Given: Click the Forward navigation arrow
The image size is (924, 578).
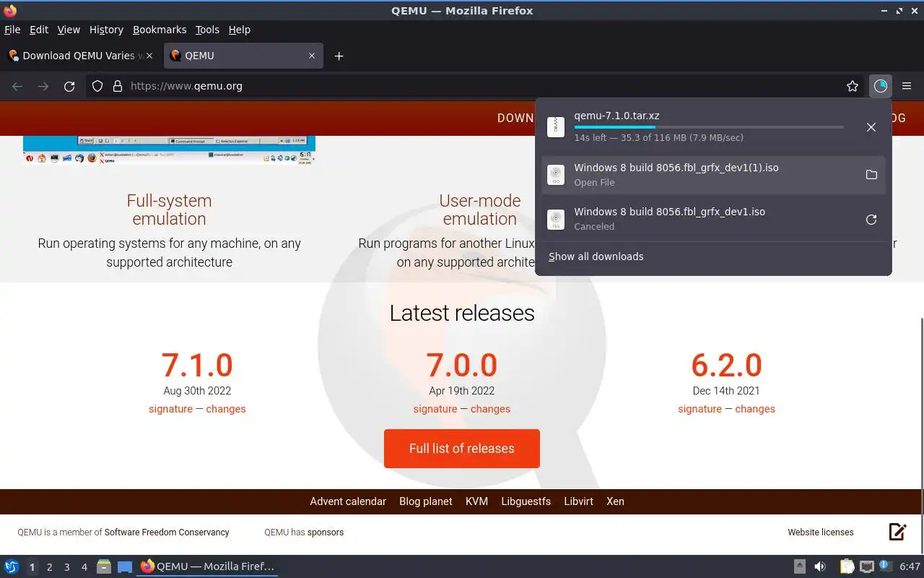Looking at the screenshot, I should (43, 87).
